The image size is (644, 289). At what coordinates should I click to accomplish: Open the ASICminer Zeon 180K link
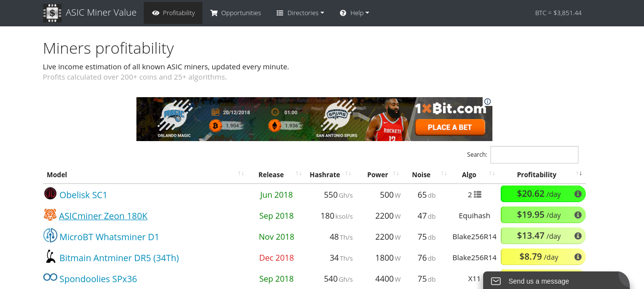point(103,216)
